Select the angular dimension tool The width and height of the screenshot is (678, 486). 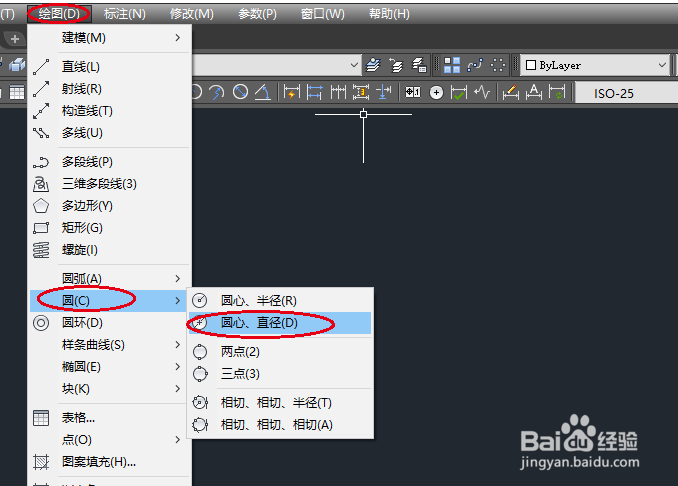click(x=263, y=92)
